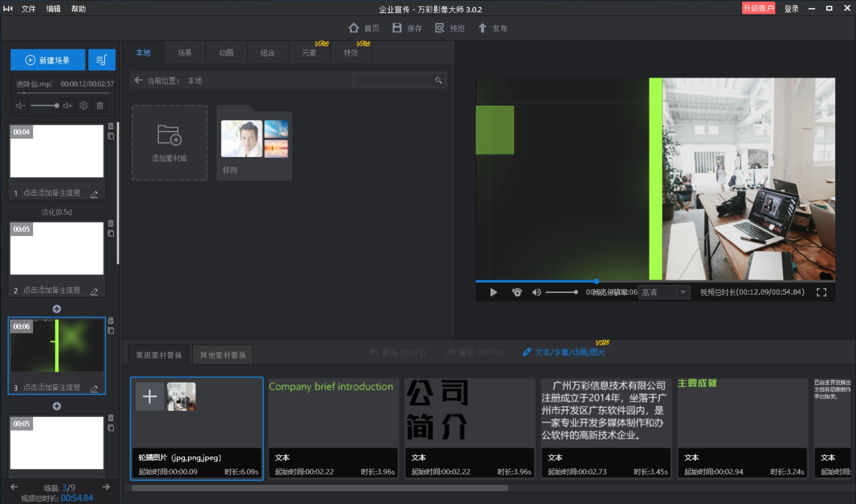The height and width of the screenshot is (504, 856).
Task: Click the replay loop icon
Action: coord(517,292)
